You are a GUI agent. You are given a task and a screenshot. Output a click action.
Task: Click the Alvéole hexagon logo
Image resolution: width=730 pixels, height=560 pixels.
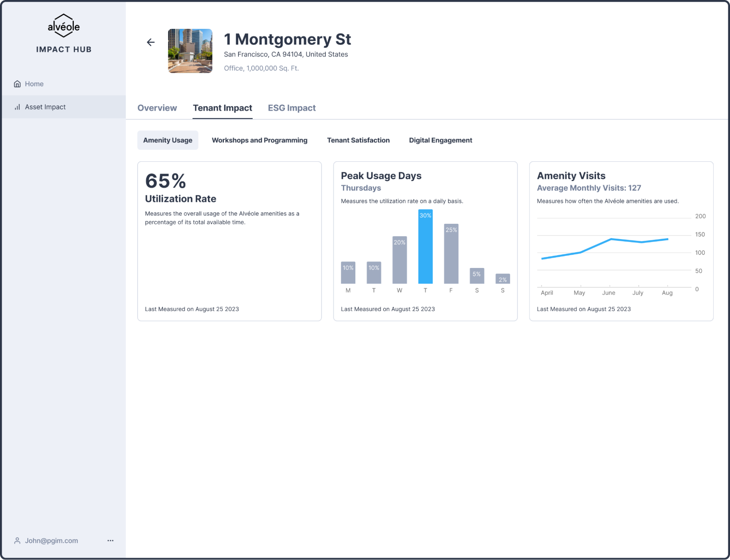click(x=64, y=26)
